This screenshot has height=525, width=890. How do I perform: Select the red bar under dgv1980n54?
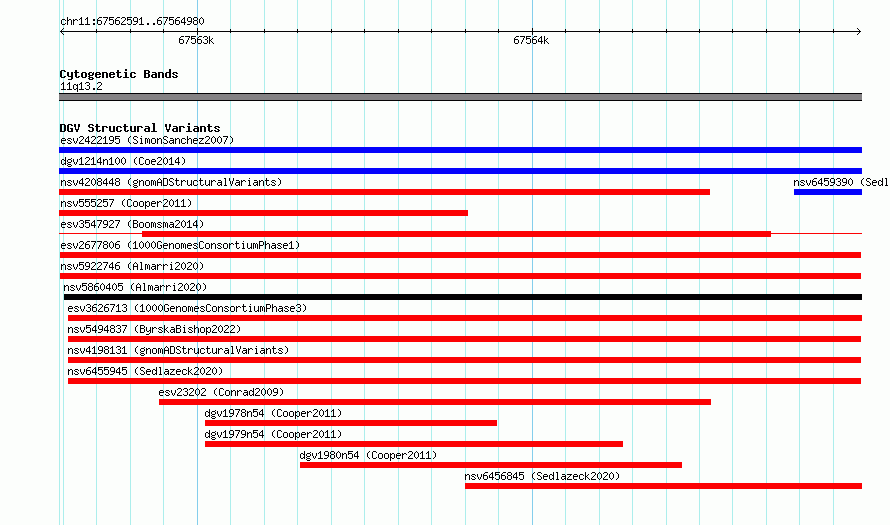(x=491, y=465)
